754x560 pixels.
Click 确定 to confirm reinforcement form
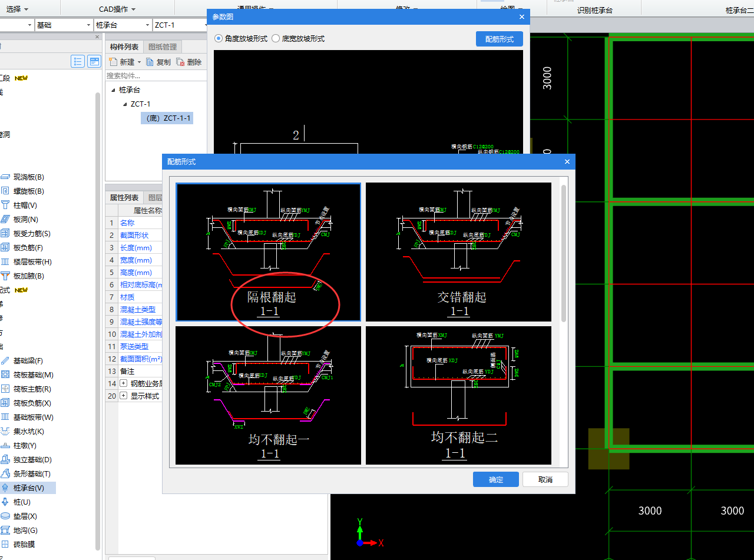[x=495, y=479]
